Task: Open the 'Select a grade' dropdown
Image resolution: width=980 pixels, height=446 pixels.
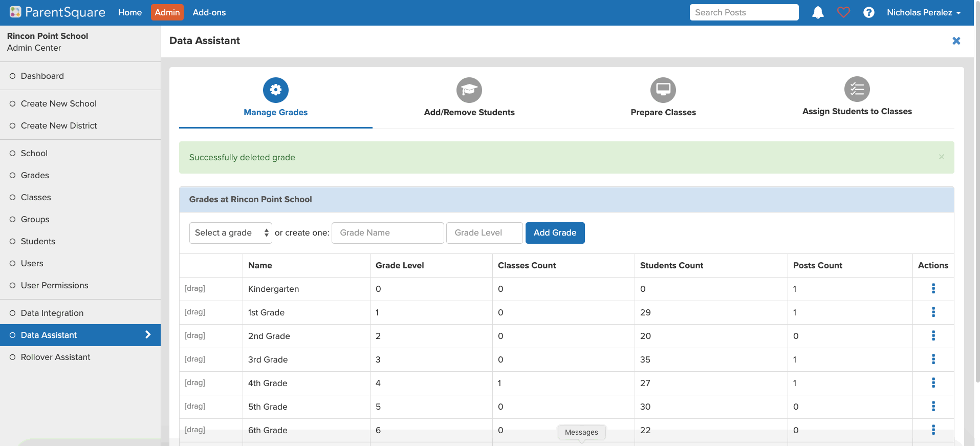Action: click(230, 232)
